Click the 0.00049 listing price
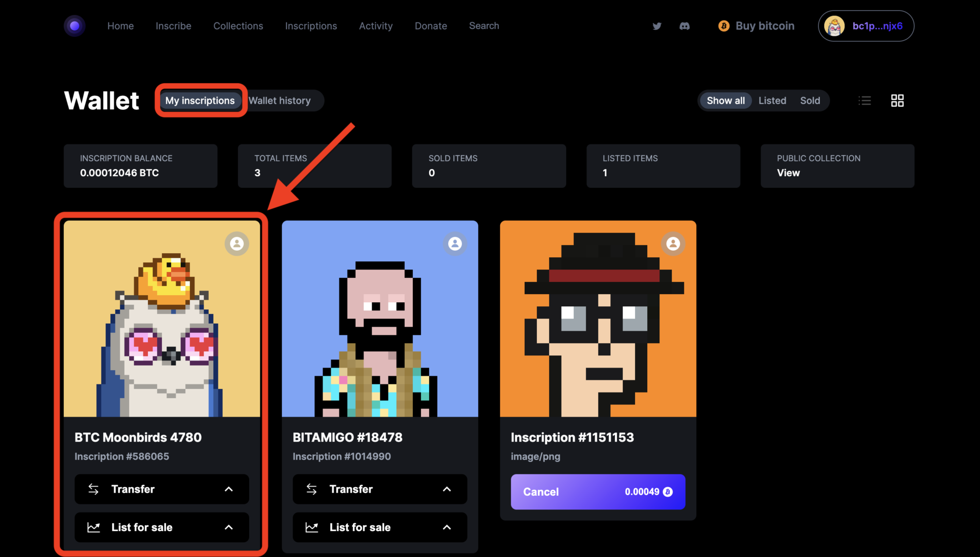980x557 pixels. coord(642,492)
